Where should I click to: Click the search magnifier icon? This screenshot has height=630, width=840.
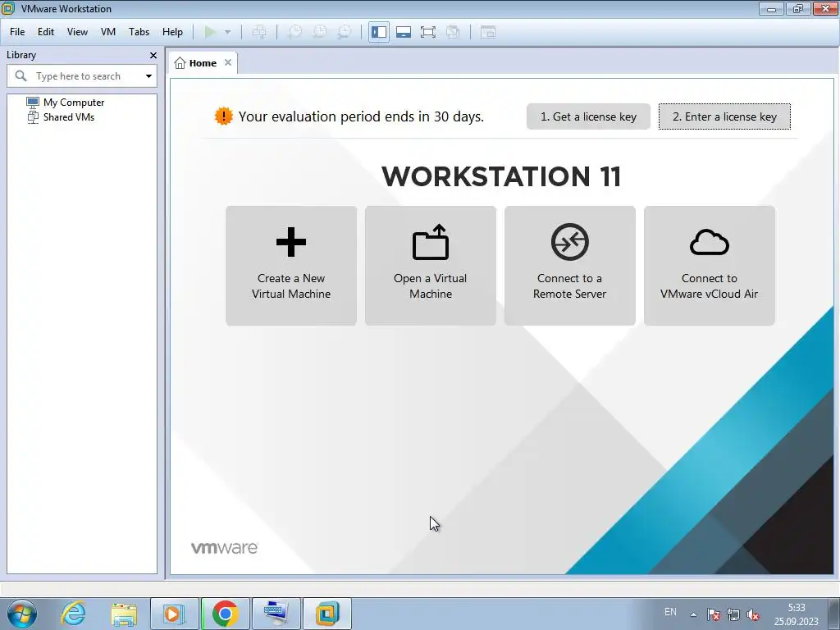coord(21,76)
